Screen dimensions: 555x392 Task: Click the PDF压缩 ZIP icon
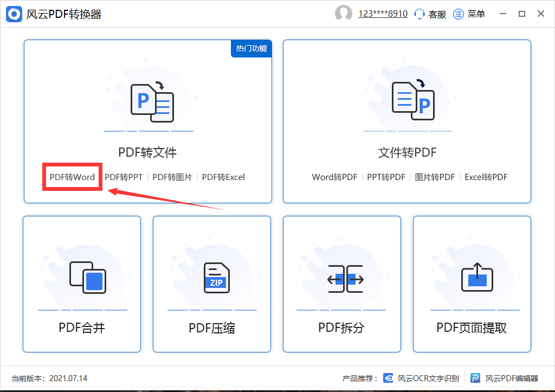coord(217,278)
